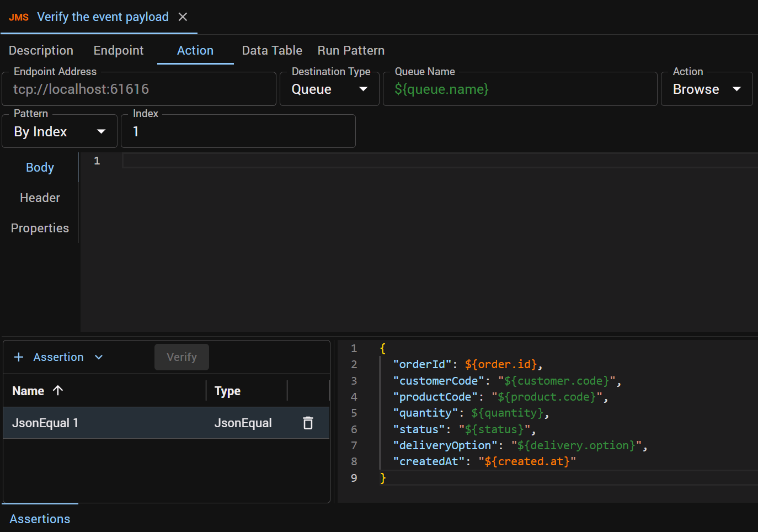Close the Verify the event payload tab
Viewport: 758px width, 532px height.
pos(183,17)
